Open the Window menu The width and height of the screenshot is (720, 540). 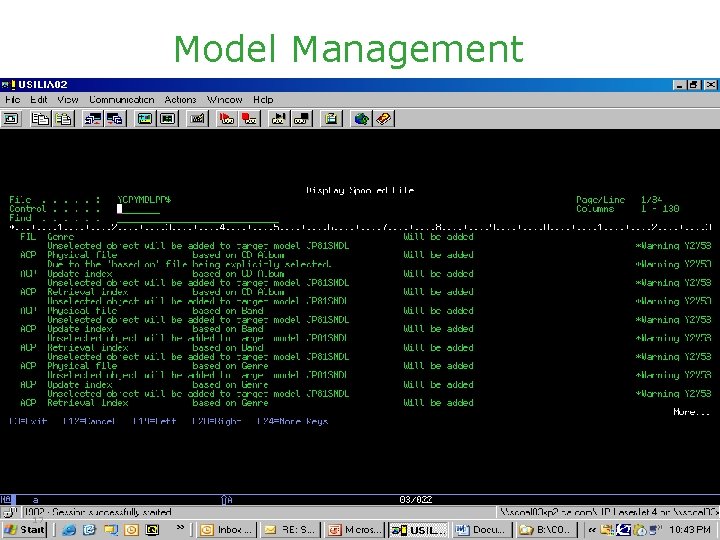225,99
